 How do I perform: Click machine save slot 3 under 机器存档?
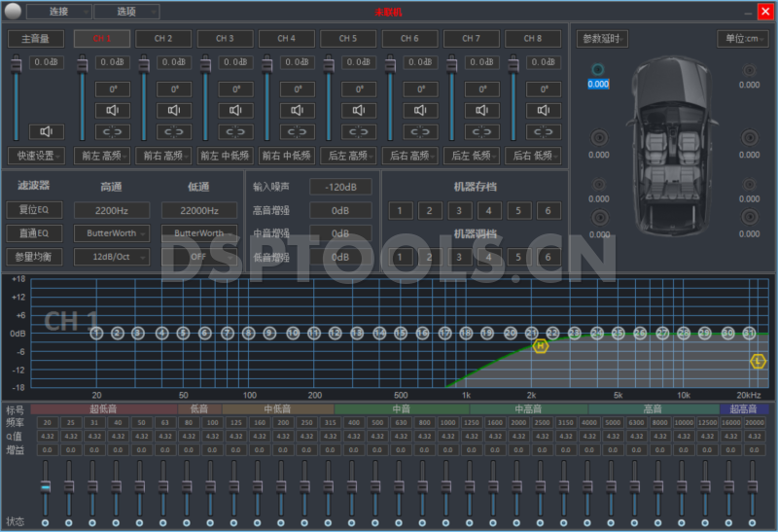coord(460,211)
